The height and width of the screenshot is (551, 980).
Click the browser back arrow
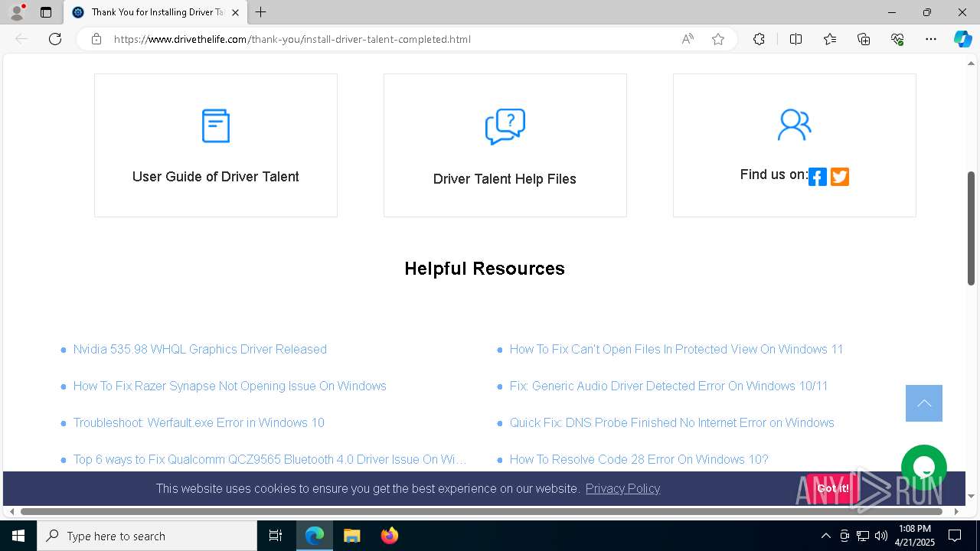(x=21, y=39)
